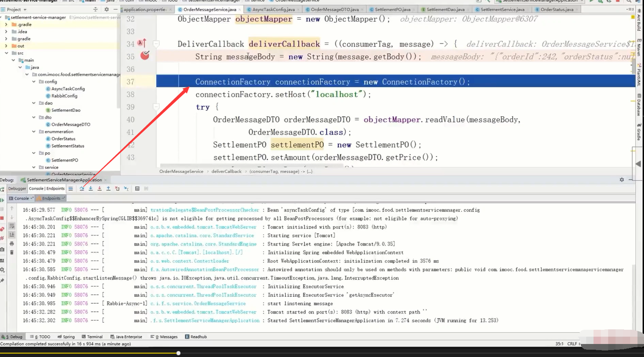
Task: Open the Database side panel
Action: (x=639, y=105)
